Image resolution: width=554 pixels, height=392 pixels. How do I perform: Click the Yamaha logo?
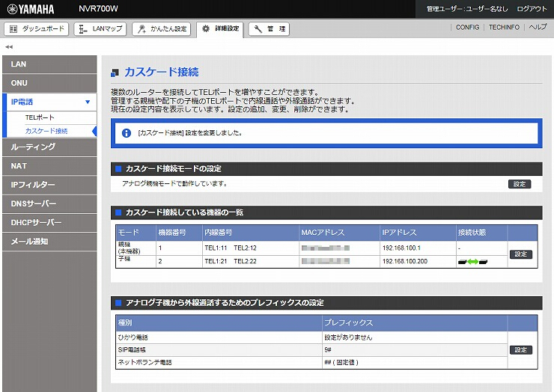click(x=31, y=9)
